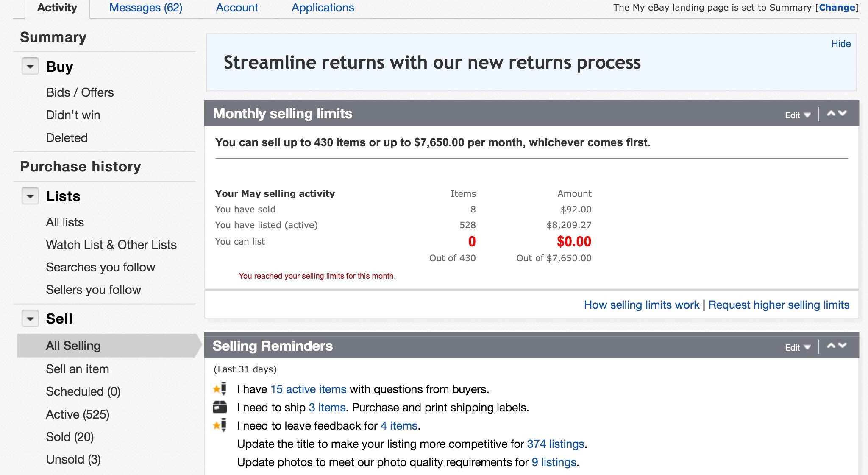Image resolution: width=868 pixels, height=475 pixels.
Task: Hide the returns process banner
Action: (841, 44)
